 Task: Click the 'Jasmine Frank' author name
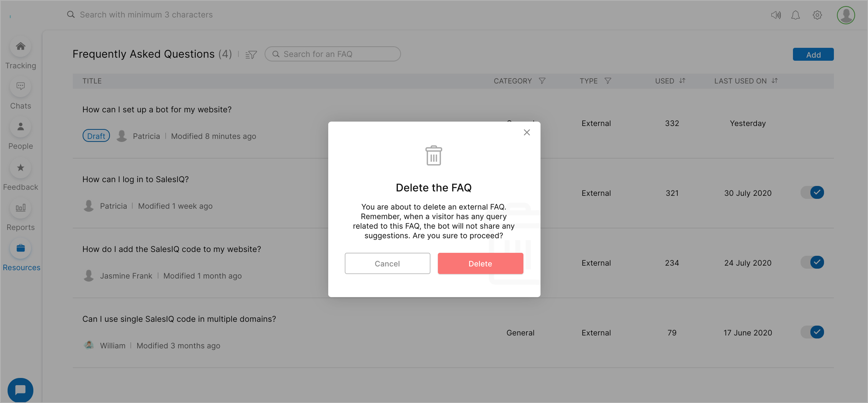[x=126, y=275]
